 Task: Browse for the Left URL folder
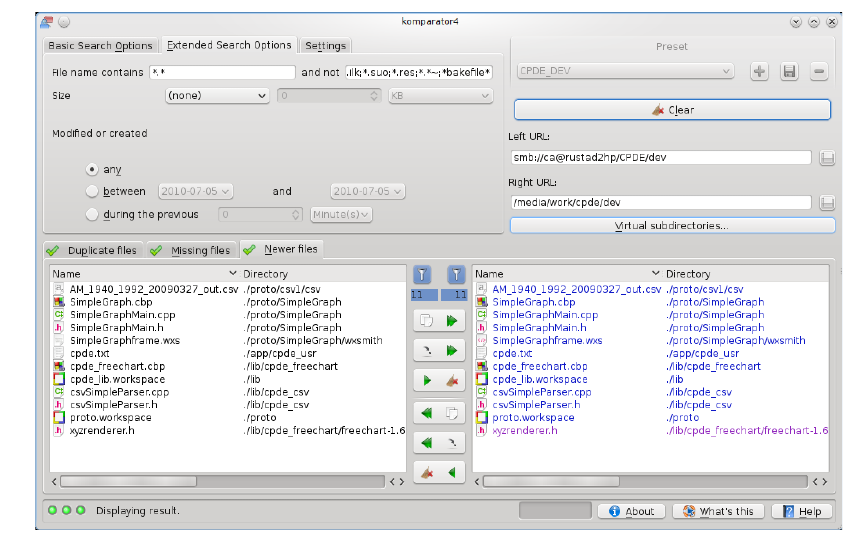pyautogui.click(x=827, y=158)
